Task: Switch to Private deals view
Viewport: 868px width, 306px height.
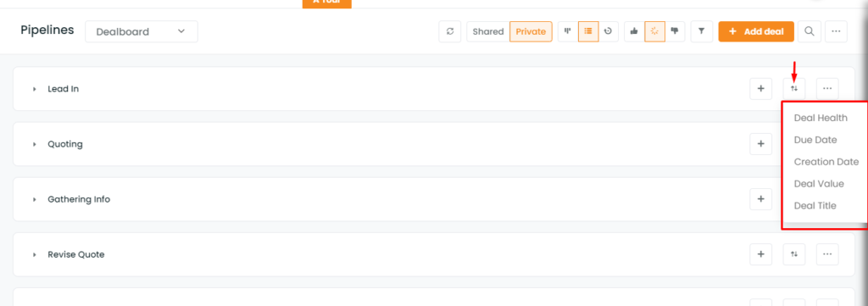Action: tap(531, 31)
